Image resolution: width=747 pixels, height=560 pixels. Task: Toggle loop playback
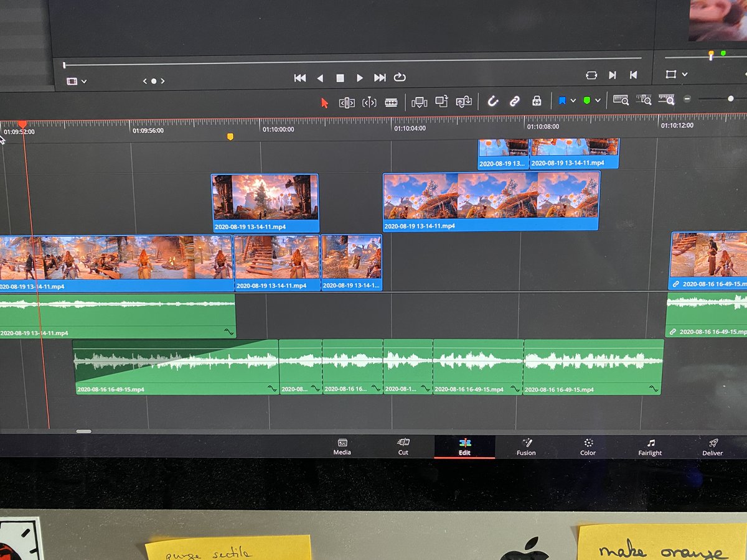[400, 78]
